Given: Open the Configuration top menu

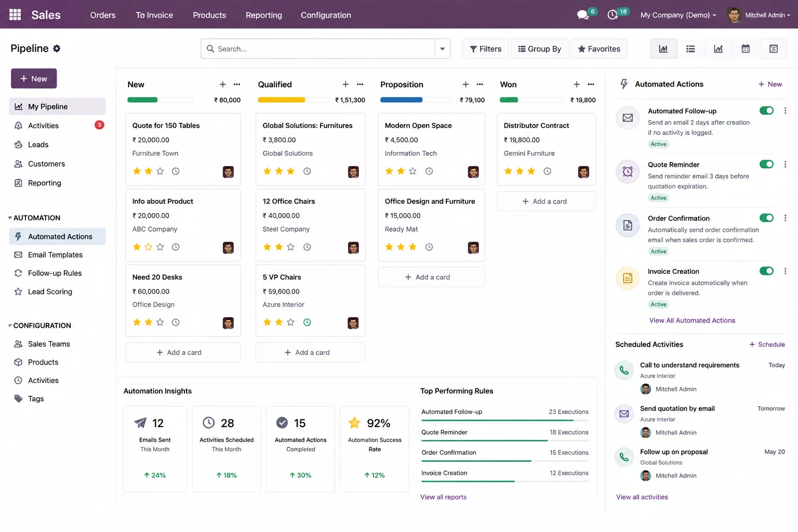Looking at the screenshot, I should [326, 15].
